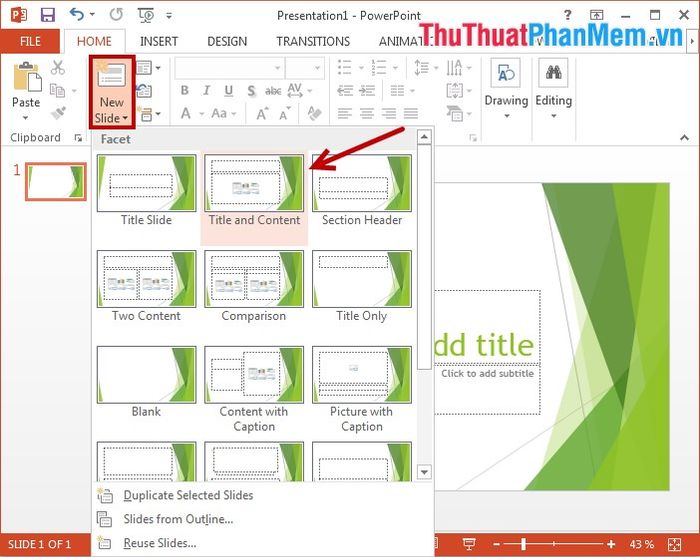Click the PowerPoint Help question mark

tap(567, 15)
